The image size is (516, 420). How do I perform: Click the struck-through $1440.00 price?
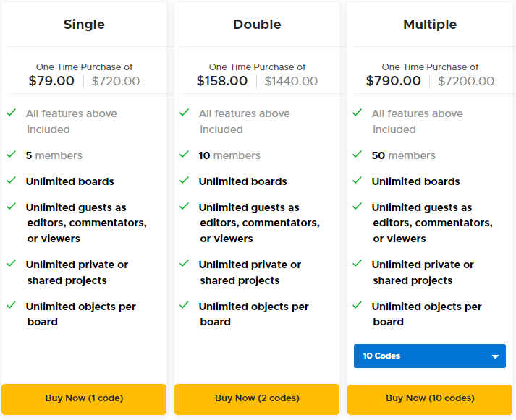[x=291, y=81]
